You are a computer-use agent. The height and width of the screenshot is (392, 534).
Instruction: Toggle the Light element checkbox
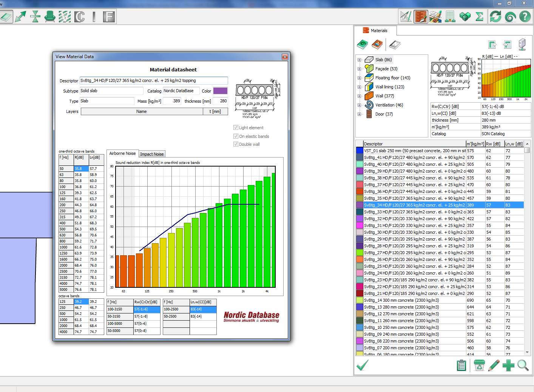pyautogui.click(x=236, y=128)
